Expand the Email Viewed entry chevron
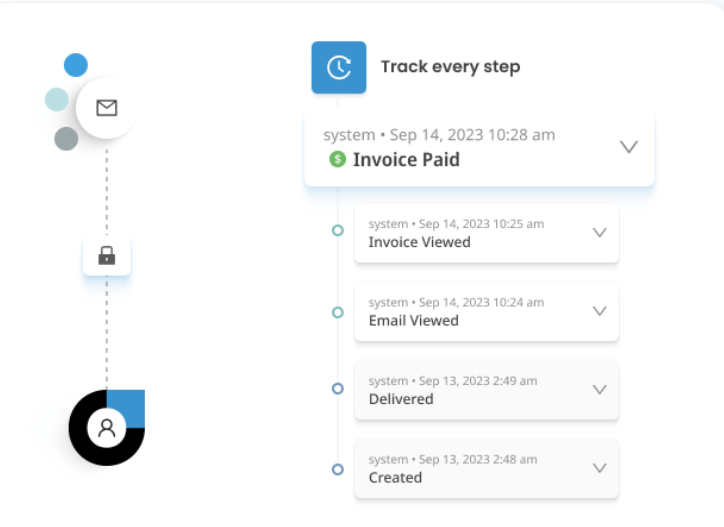Viewport: 724px width, 527px height. pos(600,311)
